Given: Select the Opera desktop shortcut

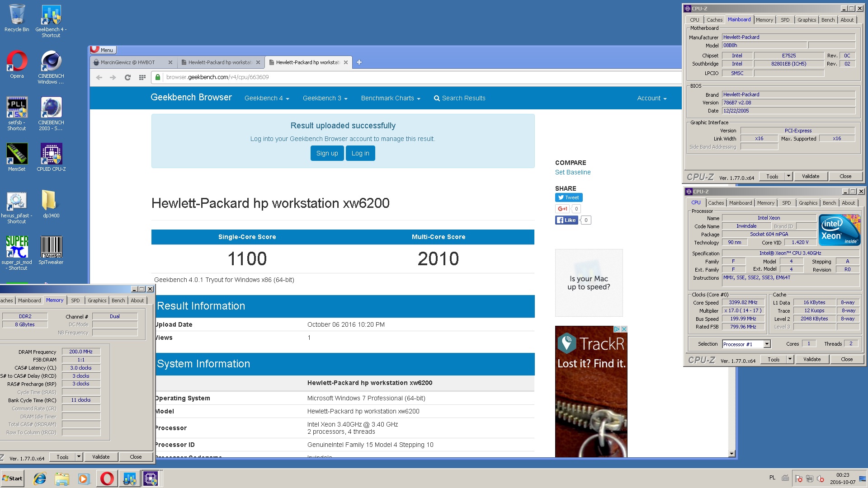Looking at the screenshot, I should 17,64.
